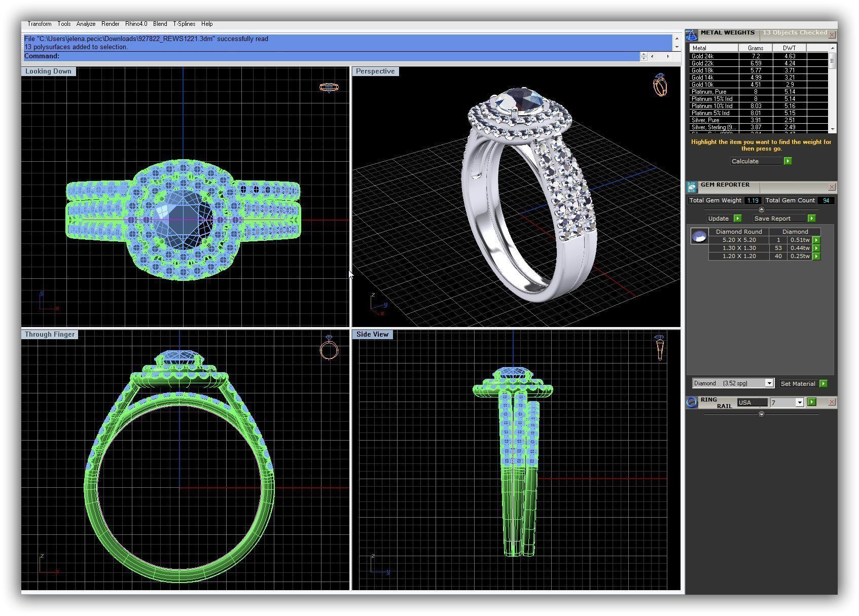Open the Calculate option dropdown
Image resolution: width=859 pixels, height=616 pixels.
pyautogui.click(x=757, y=161)
